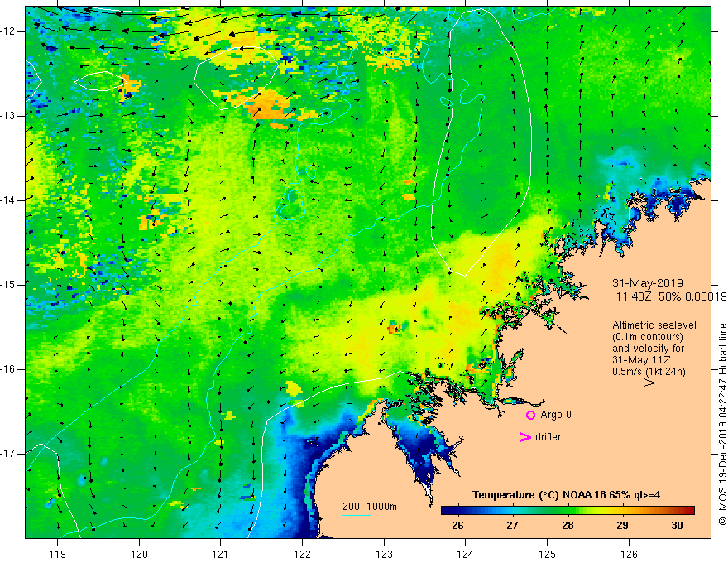Image resolution: width=728 pixels, height=563 pixels.
Task: Click the colorbar label '29'
Action: pos(622,526)
